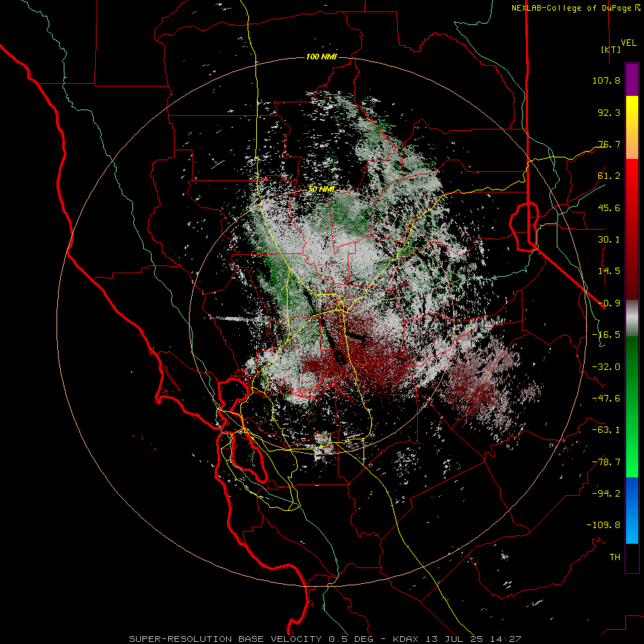Click the purple band atop the color scale
644x644 pixels.
[x=632, y=80]
